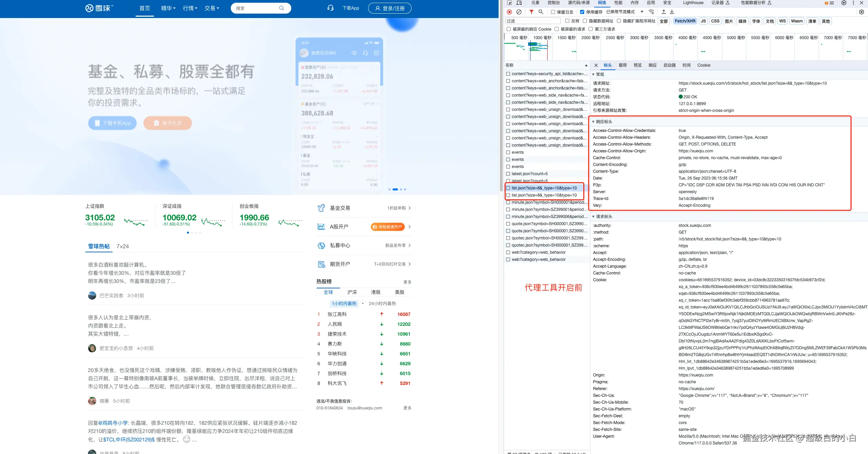Click the 过滤 filter input field
868x454 pixels.
click(533, 21)
